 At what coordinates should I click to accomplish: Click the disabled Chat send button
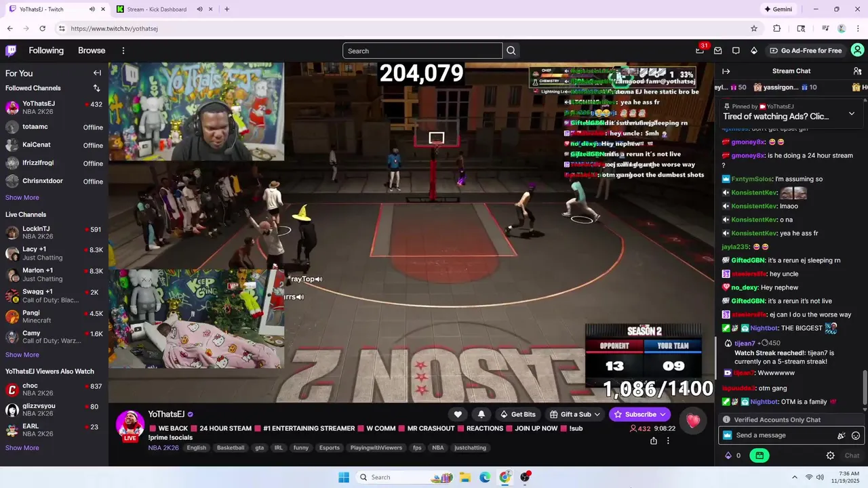[x=852, y=455]
